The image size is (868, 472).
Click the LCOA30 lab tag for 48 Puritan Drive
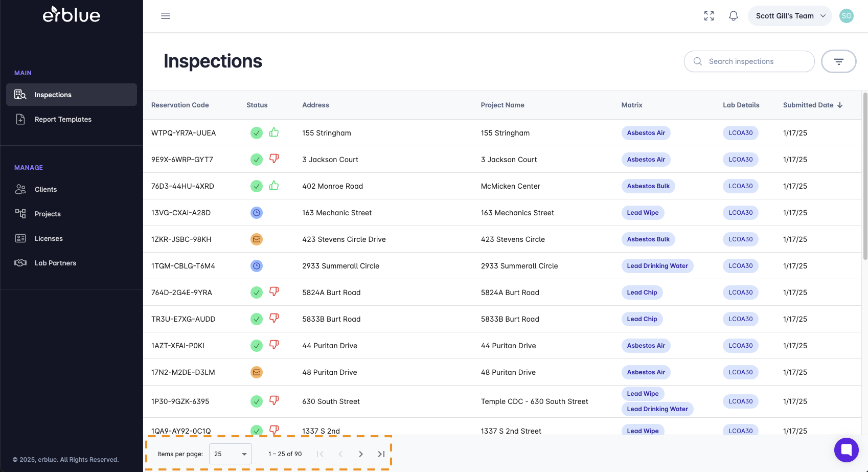point(741,372)
